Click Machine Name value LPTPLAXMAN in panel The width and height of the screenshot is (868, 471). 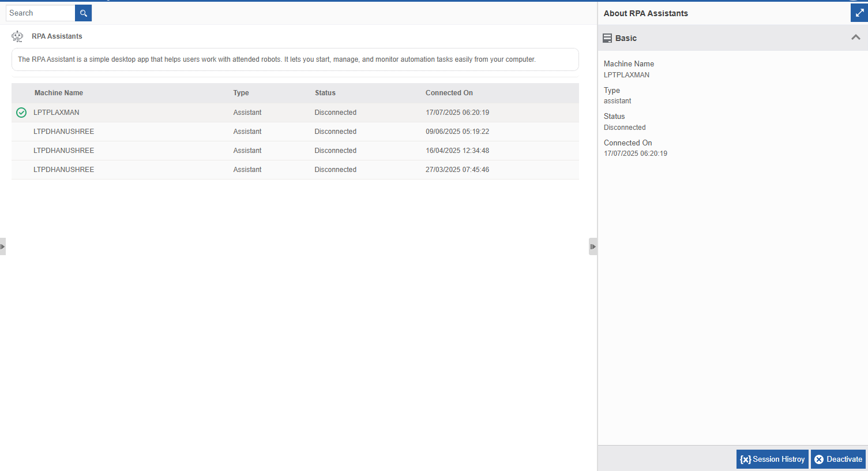click(626, 75)
